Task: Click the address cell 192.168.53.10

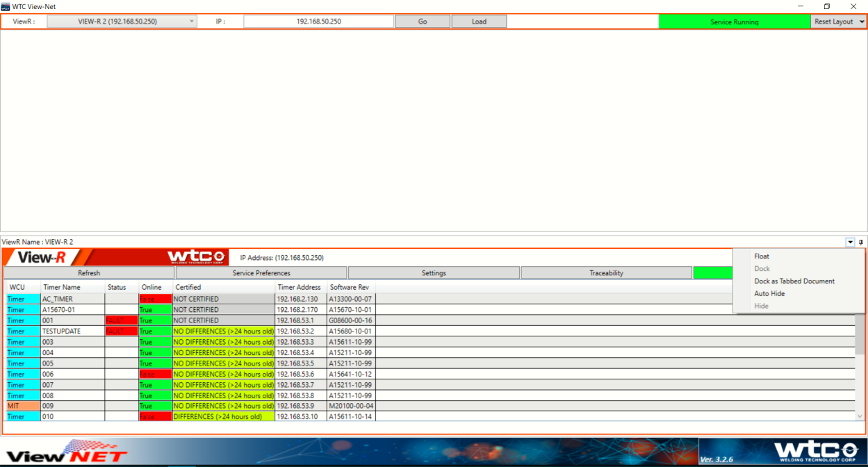Action: click(301, 417)
